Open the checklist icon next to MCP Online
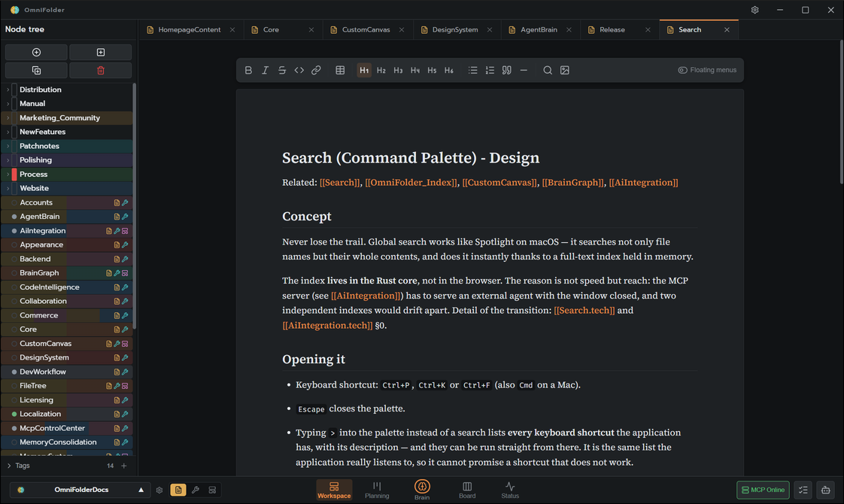The image size is (844, 504). pos(803,490)
